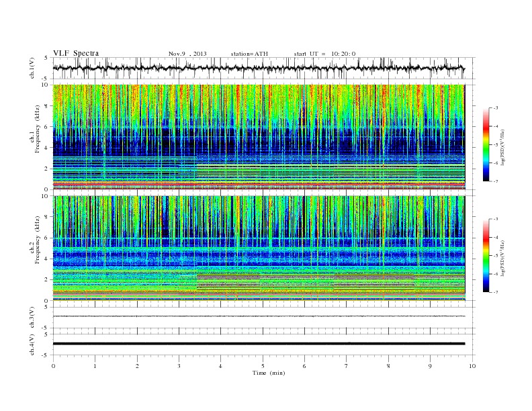Image resolution: width=532 pixels, height=411 pixels.
Task: Click the ch.2 spectrogram '4' kHz tick label
Action: (x=46, y=259)
